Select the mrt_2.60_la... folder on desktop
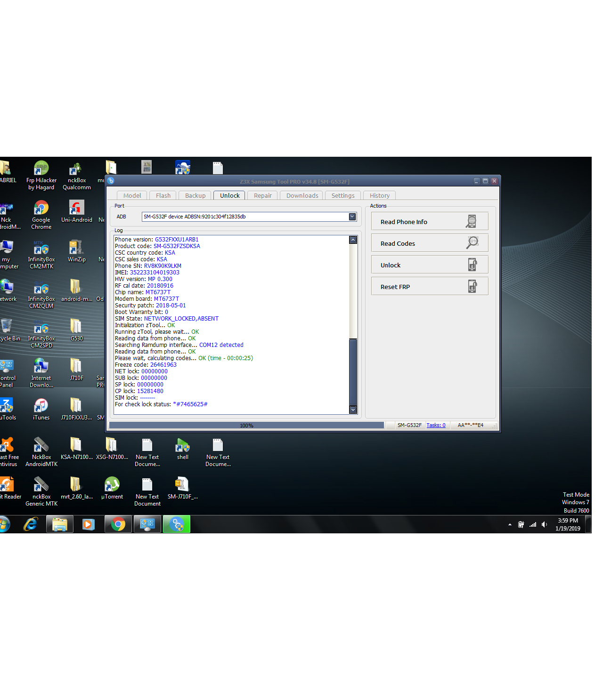The height and width of the screenshot is (700, 603). (77, 489)
